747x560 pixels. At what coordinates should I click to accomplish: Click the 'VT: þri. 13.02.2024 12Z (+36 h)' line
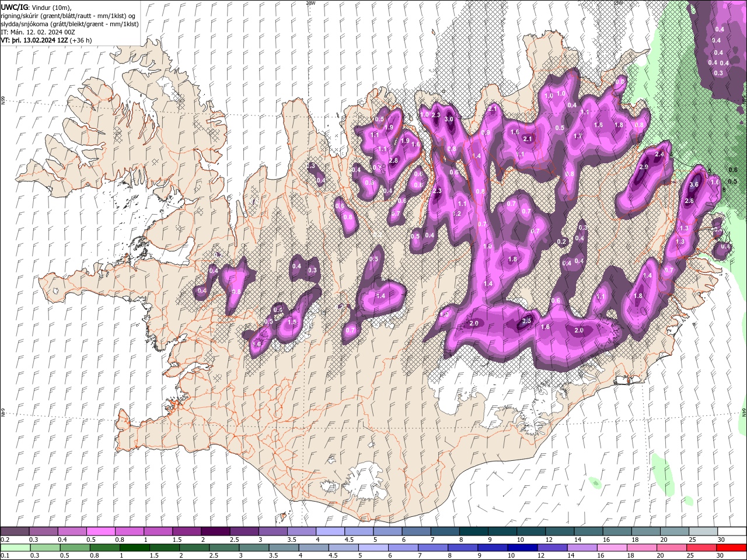coord(46,40)
